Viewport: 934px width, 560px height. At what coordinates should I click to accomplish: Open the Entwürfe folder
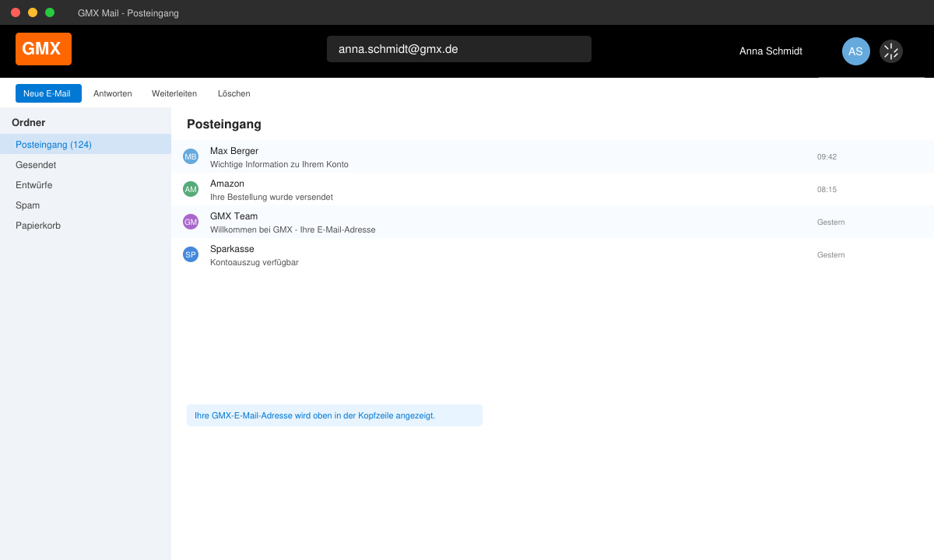tap(86, 184)
